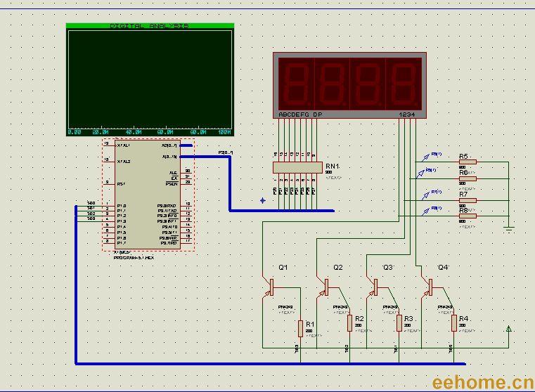Select transistor Q2 symbol
The height and width of the screenshot is (392, 535).
[x=324, y=288]
